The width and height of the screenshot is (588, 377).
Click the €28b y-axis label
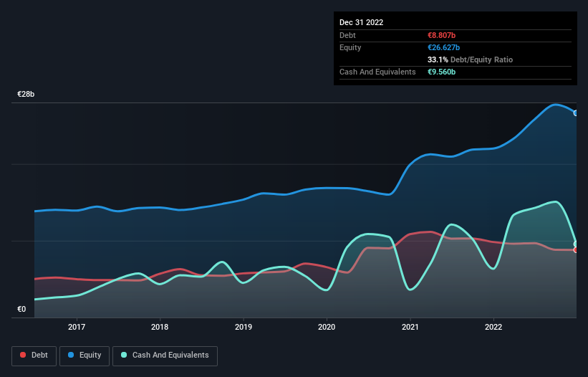[x=26, y=94]
